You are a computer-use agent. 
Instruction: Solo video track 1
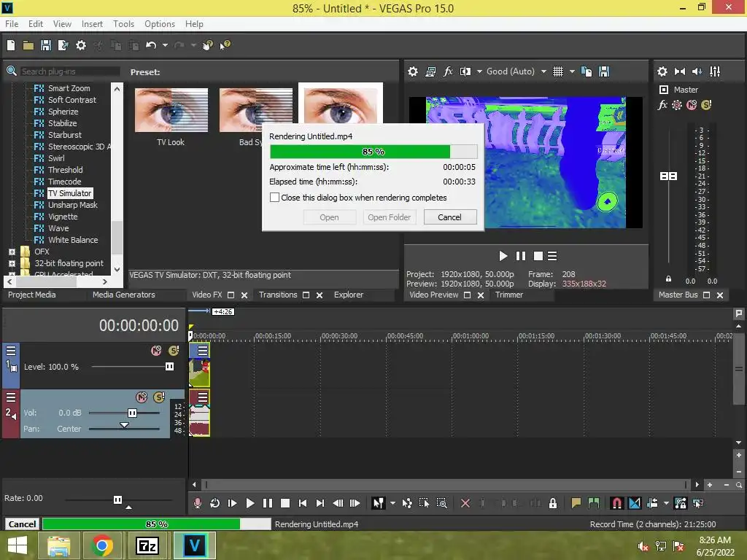pos(174,351)
